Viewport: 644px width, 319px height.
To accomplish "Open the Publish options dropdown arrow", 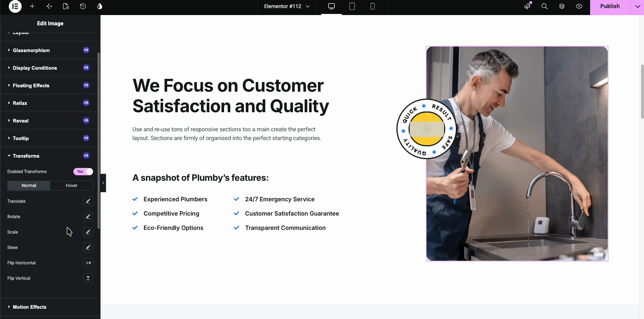I will point(637,6).
